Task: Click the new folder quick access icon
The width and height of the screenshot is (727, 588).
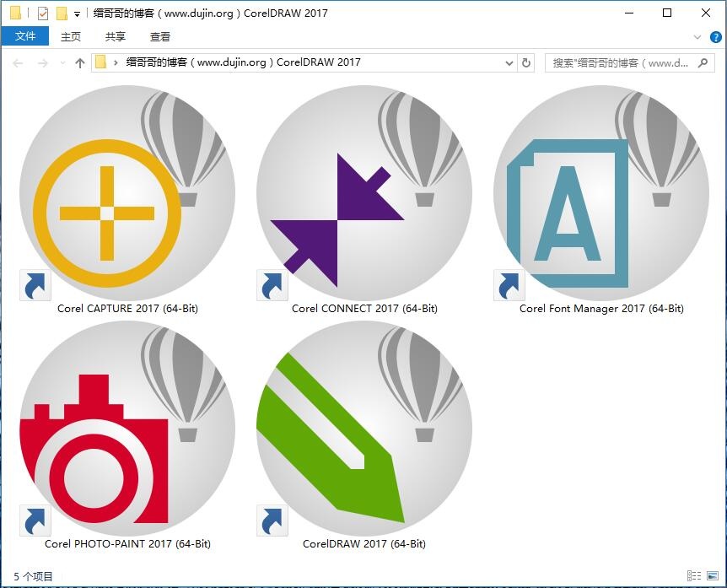Action: click(x=62, y=13)
